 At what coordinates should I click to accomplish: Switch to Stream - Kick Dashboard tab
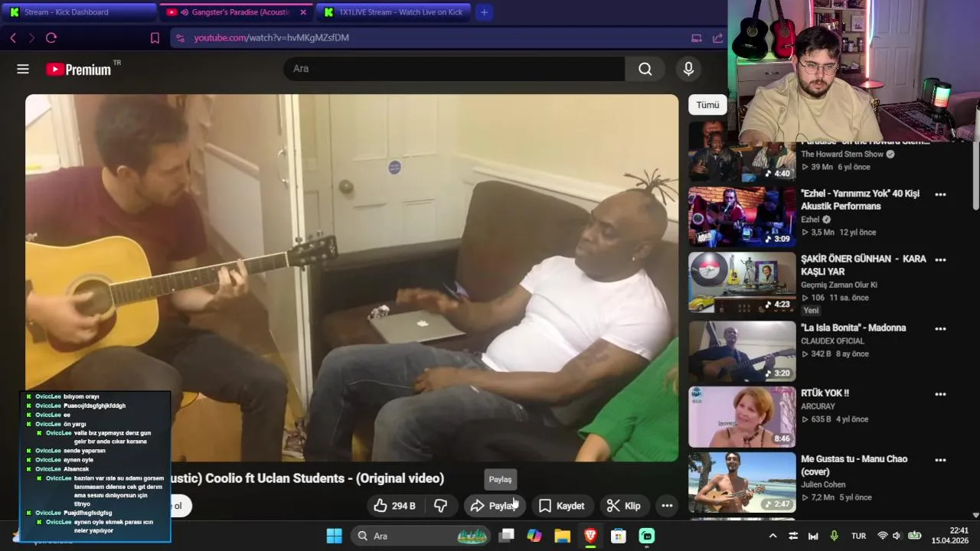tap(79, 11)
